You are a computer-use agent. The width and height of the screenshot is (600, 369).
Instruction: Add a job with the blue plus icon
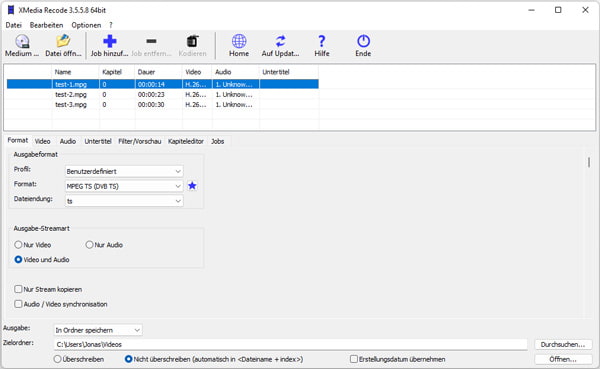[109, 41]
